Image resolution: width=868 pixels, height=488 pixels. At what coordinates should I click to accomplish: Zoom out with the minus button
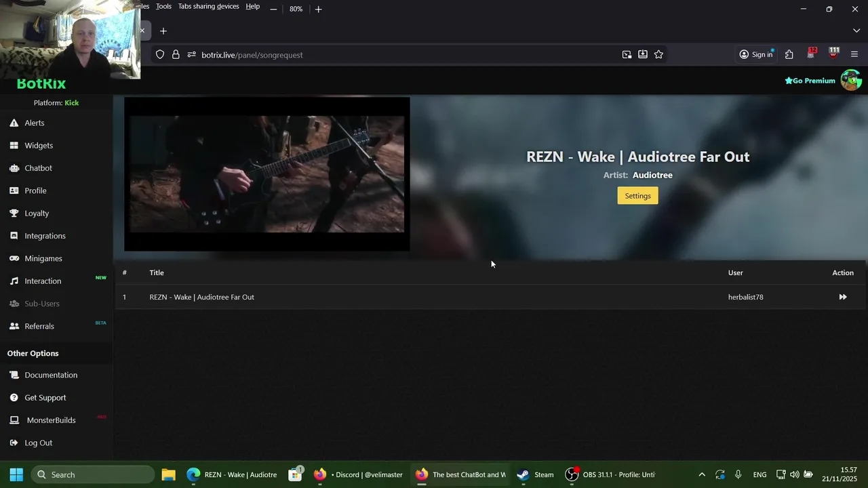(273, 9)
